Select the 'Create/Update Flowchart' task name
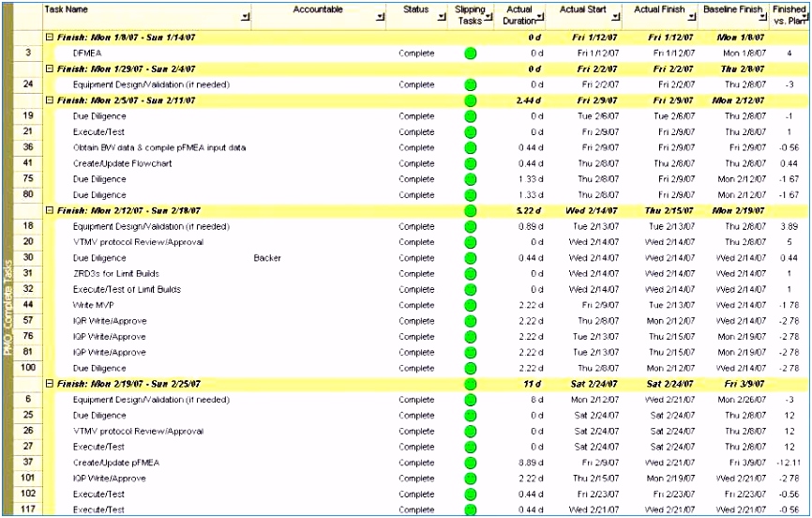This screenshot has width=812, height=518. click(122, 163)
